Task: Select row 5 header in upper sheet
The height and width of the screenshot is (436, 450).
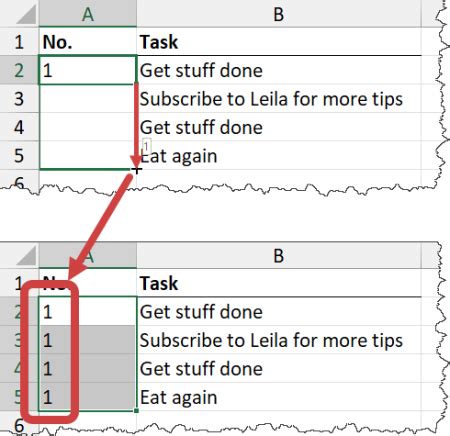Action: [19, 155]
